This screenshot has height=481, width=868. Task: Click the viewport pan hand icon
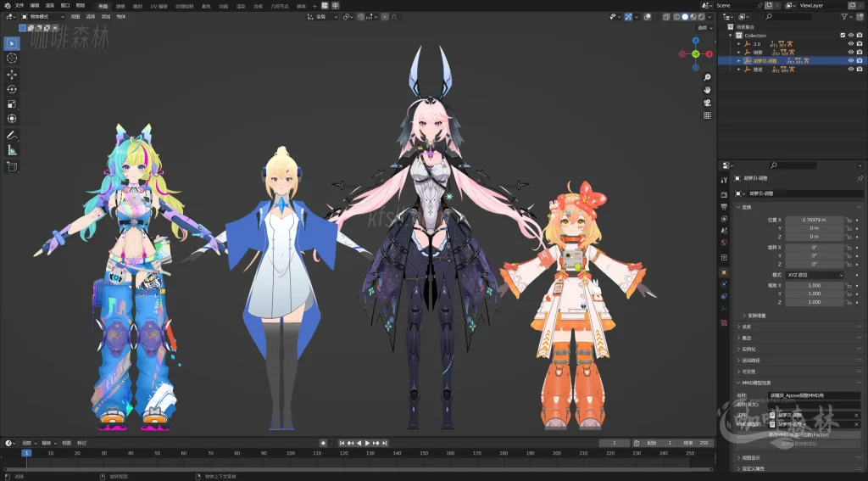(x=707, y=90)
